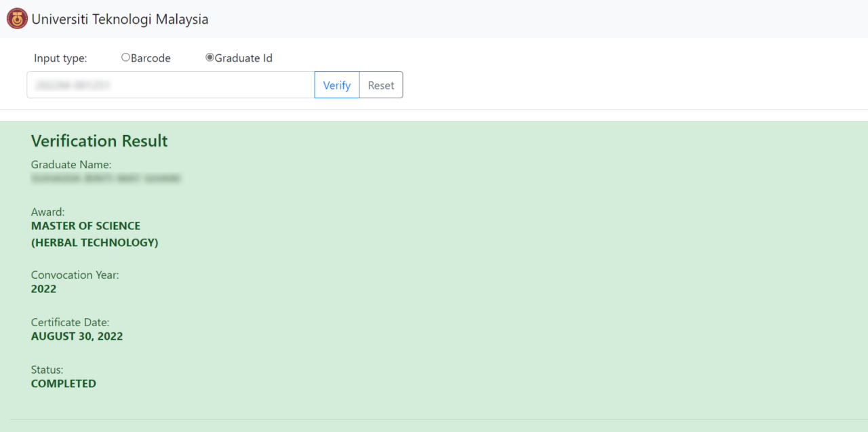
Task: Click the Barcode option label text
Action: click(x=151, y=58)
